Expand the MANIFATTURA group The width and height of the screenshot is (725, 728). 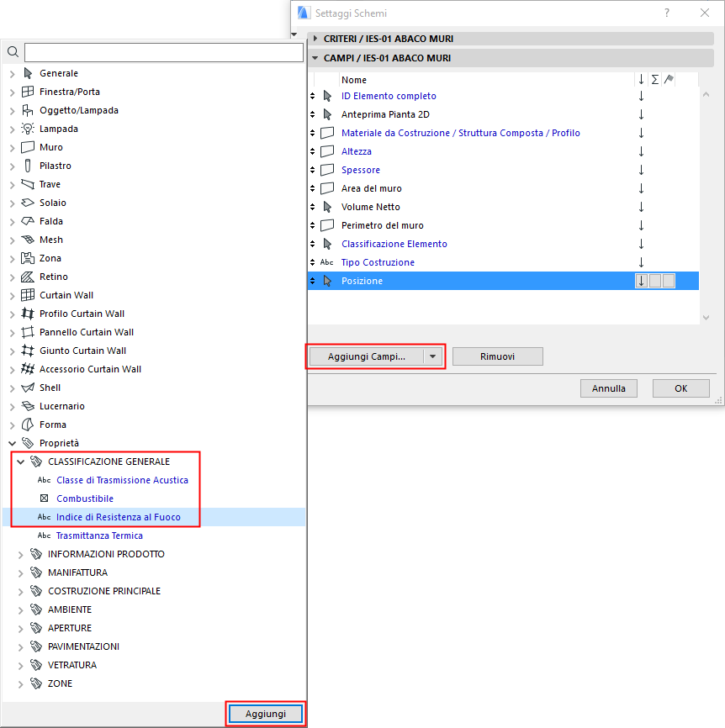click(x=20, y=573)
